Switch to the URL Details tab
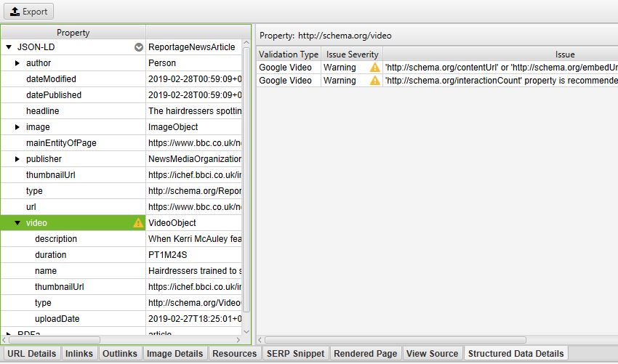 pos(31,354)
